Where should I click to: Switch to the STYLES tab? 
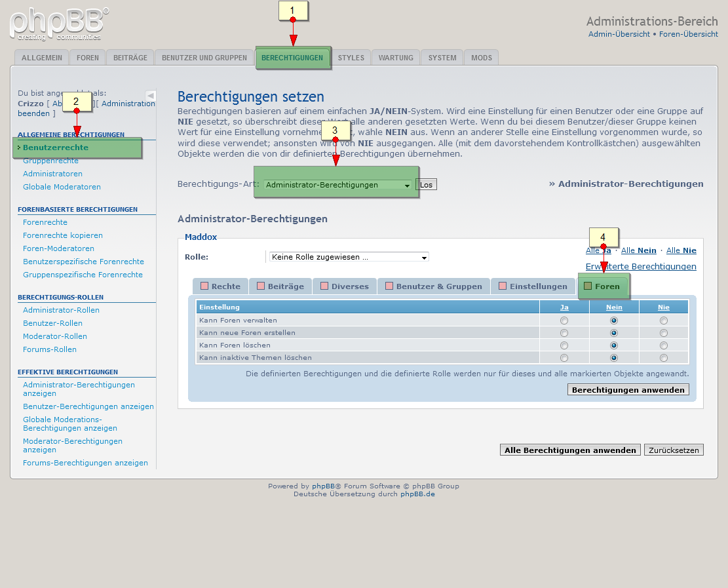point(351,58)
